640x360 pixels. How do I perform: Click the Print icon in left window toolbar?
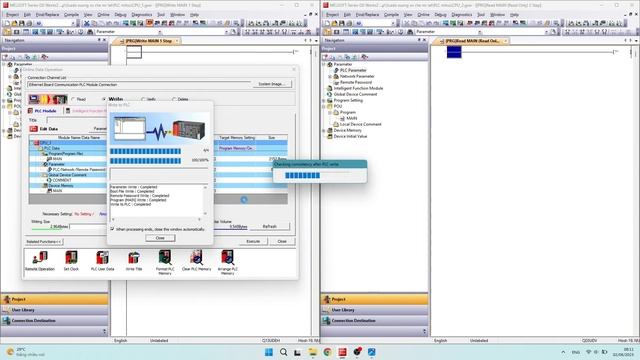pos(29,23)
